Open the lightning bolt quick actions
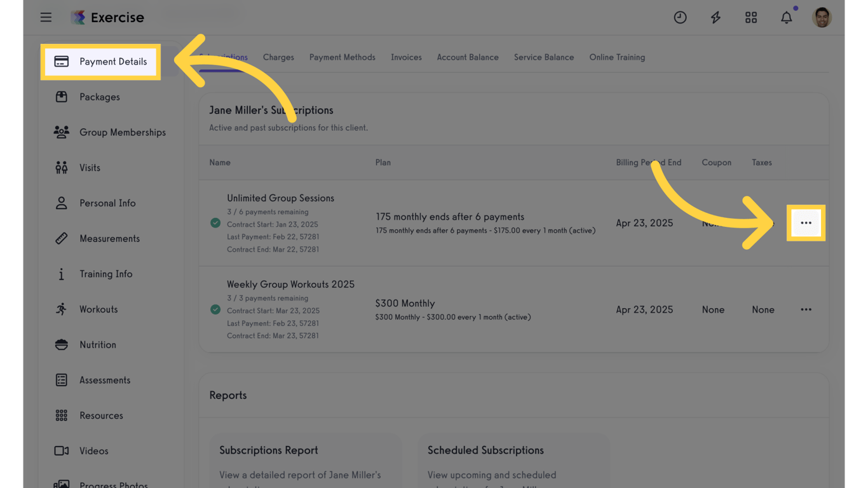Screen dimensions: 868x488 tap(715, 17)
